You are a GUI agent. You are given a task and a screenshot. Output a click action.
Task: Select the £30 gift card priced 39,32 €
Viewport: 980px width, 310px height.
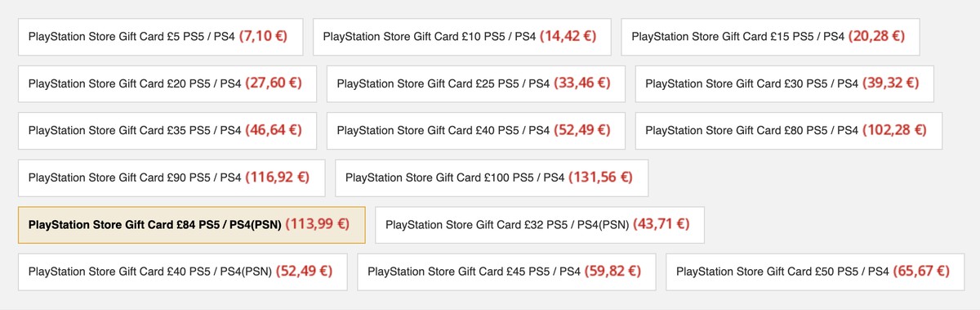tap(785, 83)
